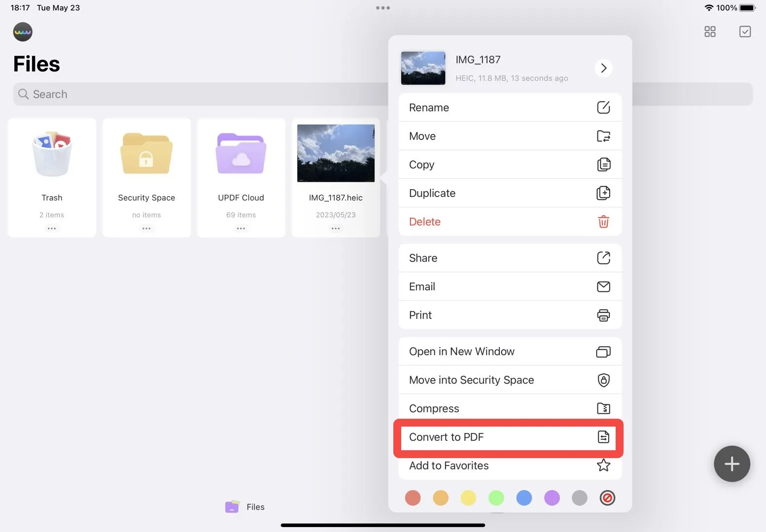Apply the orange color tag
The height and width of the screenshot is (532, 766).
pyautogui.click(x=441, y=498)
